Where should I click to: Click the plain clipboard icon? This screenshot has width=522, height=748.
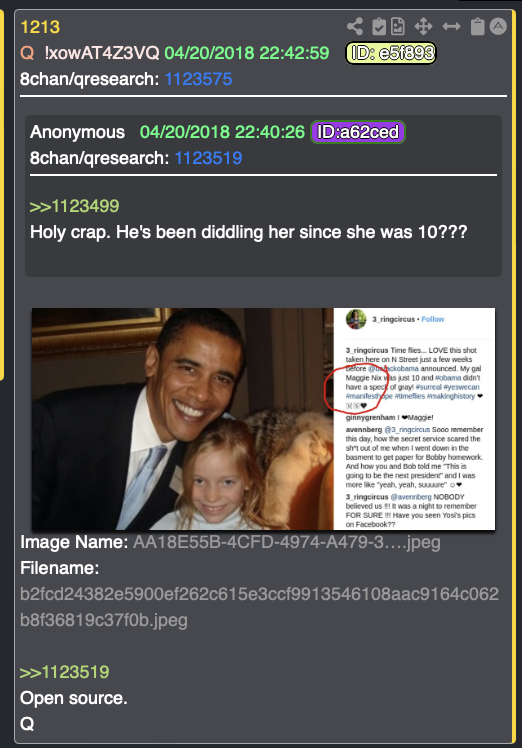(478, 27)
